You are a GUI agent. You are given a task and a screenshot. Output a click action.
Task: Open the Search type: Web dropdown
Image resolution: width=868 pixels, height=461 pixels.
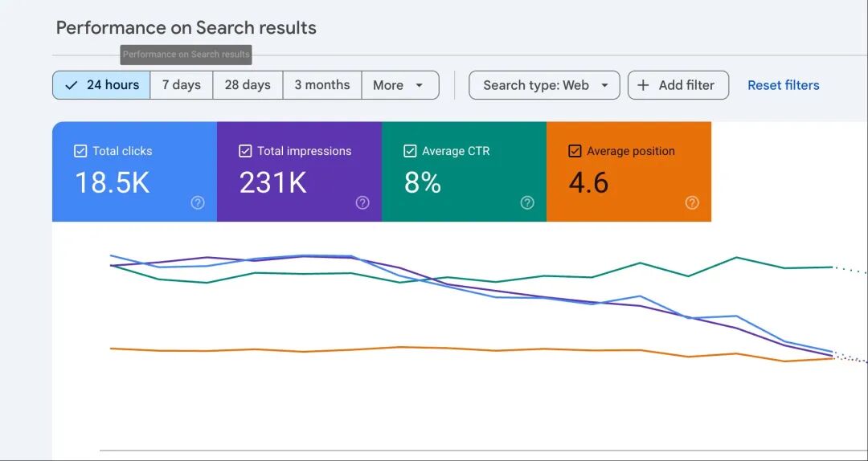click(544, 85)
